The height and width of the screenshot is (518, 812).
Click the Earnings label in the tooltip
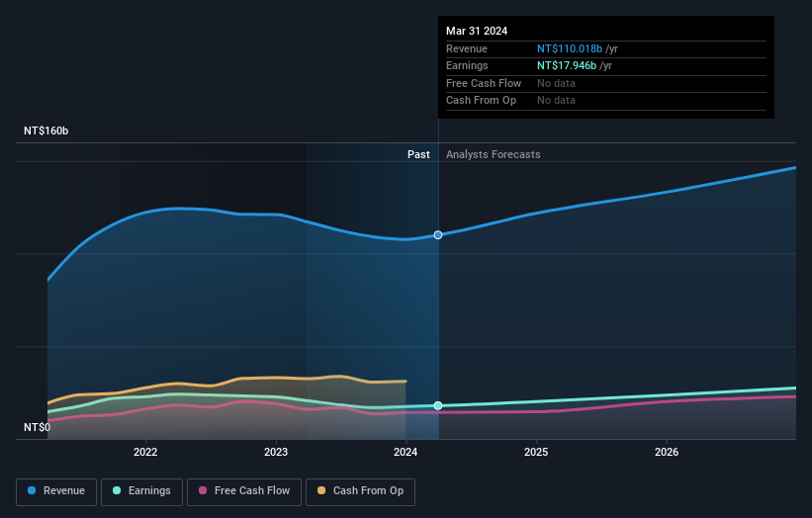(467, 65)
